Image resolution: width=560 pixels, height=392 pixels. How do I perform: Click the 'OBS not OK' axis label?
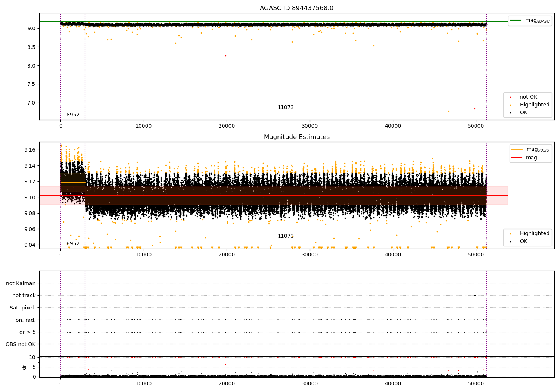(x=21, y=344)
